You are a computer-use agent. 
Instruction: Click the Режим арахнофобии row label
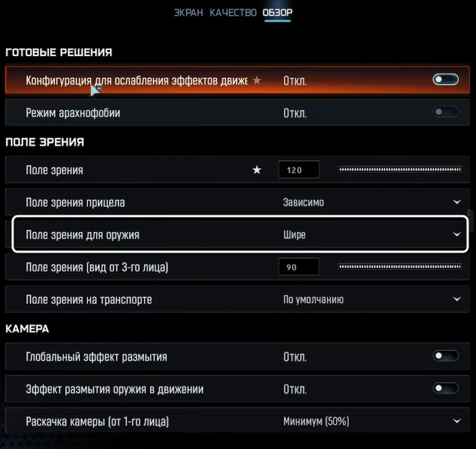73,113
